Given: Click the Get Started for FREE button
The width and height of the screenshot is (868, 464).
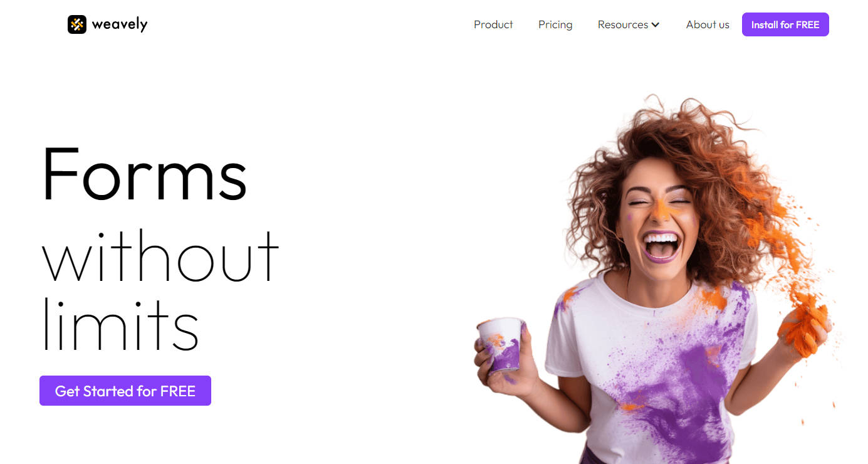Looking at the screenshot, I should pos(125,391).
